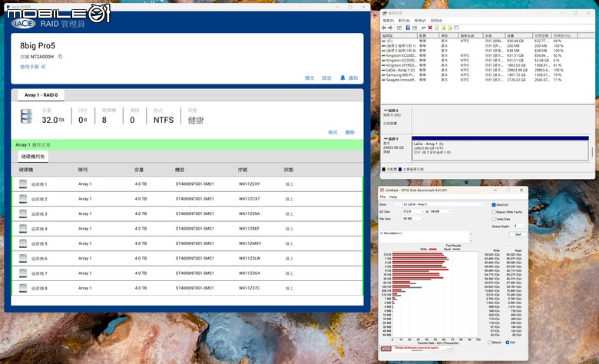Click the drive icon for 磁碟機 3

(23, 213)
